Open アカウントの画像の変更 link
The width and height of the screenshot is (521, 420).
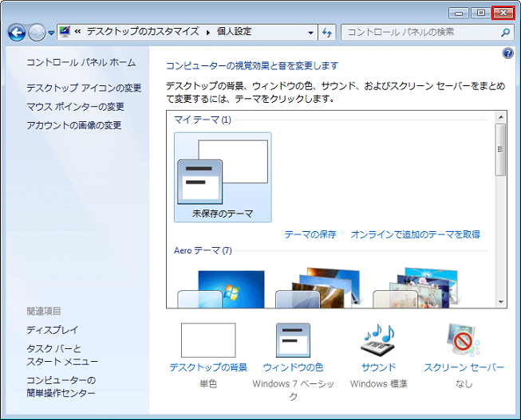click(x=74, y=125)
